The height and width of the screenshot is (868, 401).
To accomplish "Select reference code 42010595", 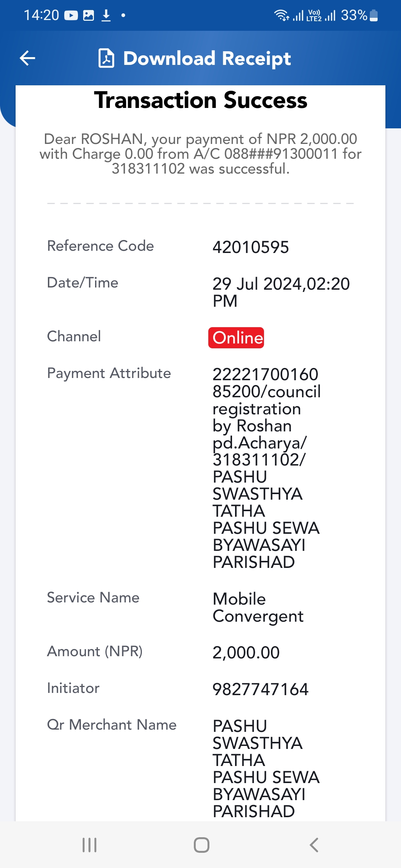I will pos(251,247).
